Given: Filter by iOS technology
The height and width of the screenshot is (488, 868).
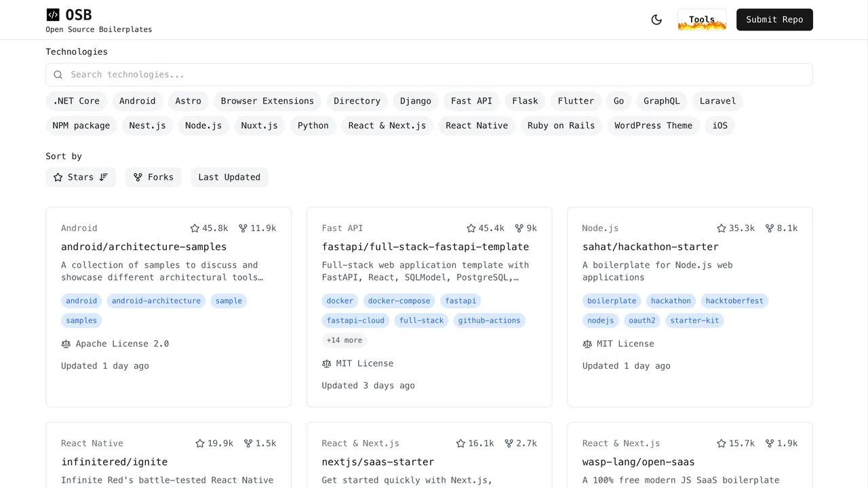Looking at the screenshot, I should (720, 125).
